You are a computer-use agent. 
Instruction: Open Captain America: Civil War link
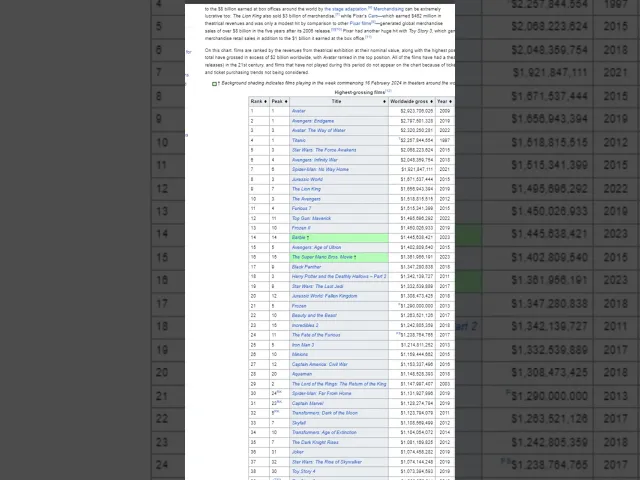[x=320, y=364]
